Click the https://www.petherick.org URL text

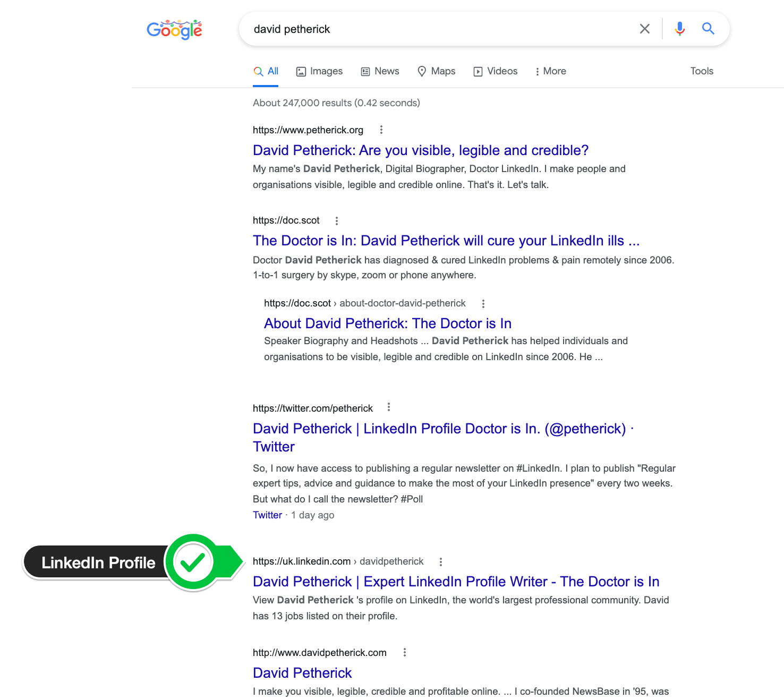(308, 130)
